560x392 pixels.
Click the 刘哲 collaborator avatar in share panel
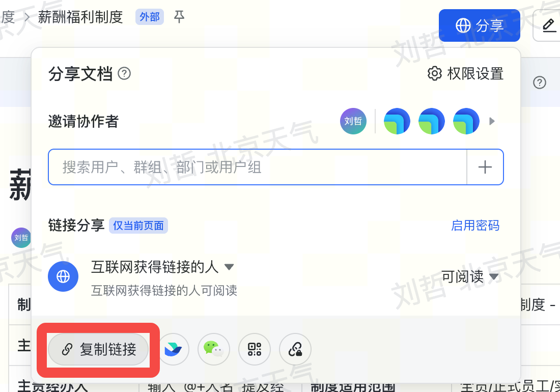tap(353, 121)
